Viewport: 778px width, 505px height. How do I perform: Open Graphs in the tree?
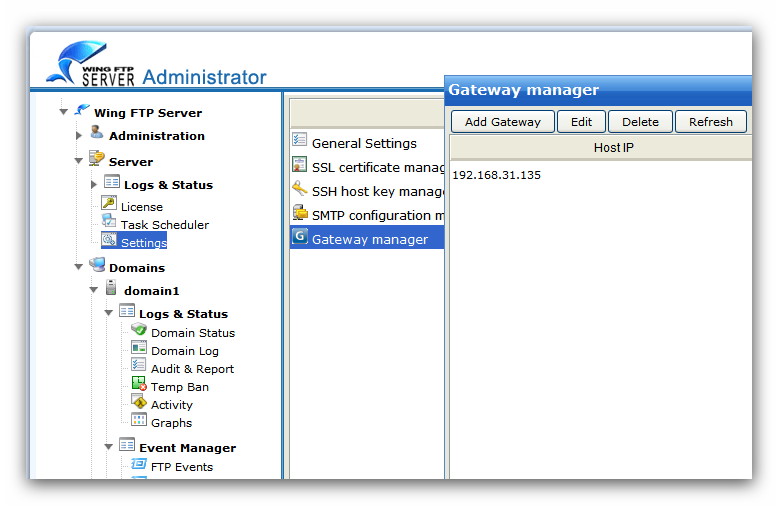click(171, 423)
